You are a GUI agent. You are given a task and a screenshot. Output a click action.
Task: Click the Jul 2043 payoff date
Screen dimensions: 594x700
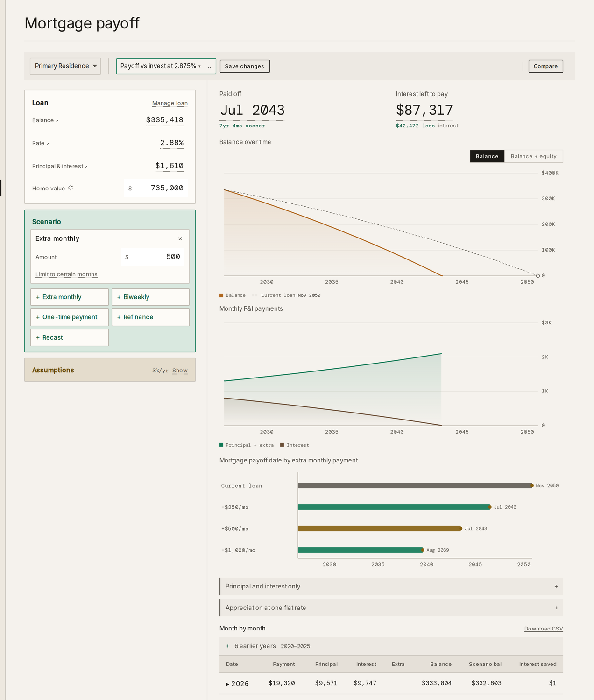click(x=252, y=110)
